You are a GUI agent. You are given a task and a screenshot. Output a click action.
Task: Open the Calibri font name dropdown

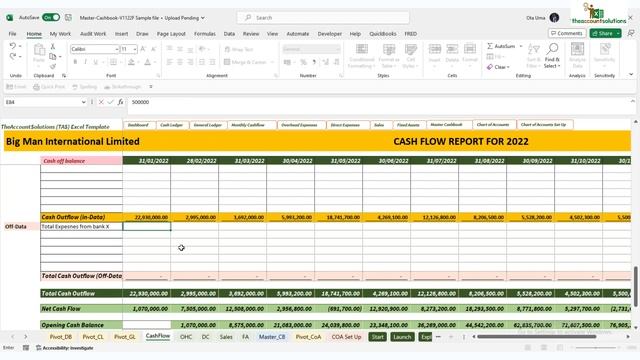[x=117, y=49]
